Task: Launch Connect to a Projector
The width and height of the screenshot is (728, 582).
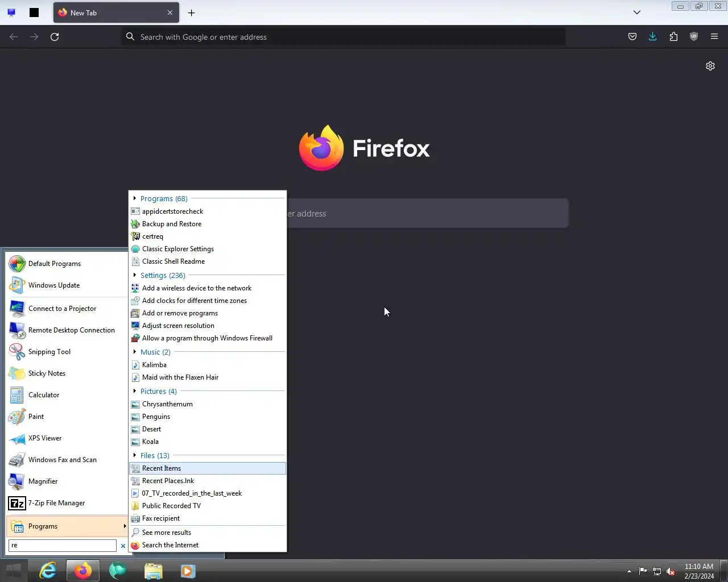Action: [x=67, y=309]
